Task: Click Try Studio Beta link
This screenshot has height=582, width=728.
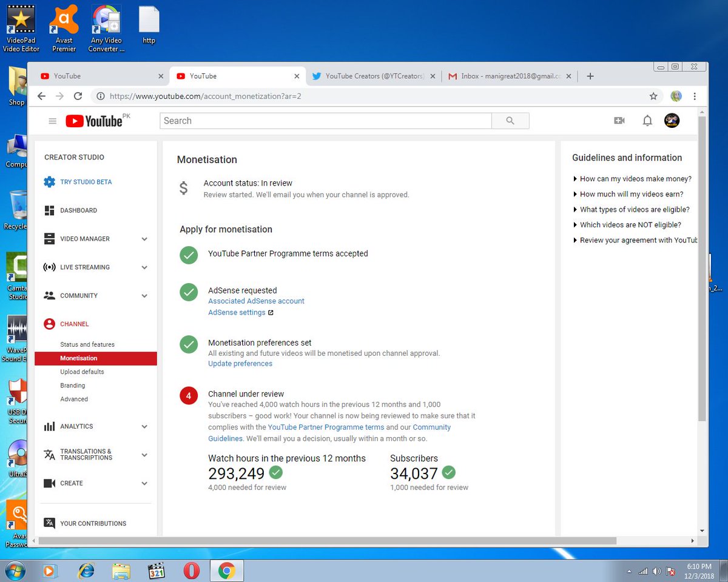Action: point(86,182)
